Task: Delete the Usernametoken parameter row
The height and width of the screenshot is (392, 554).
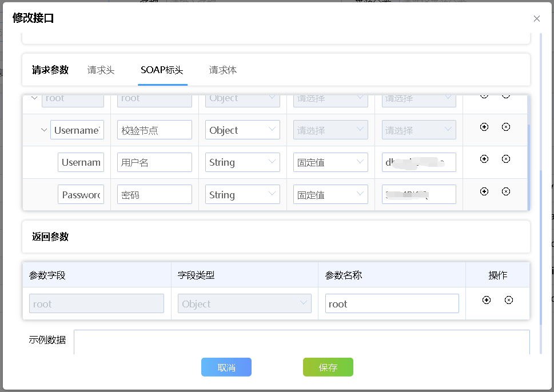Action: point(506,127)
